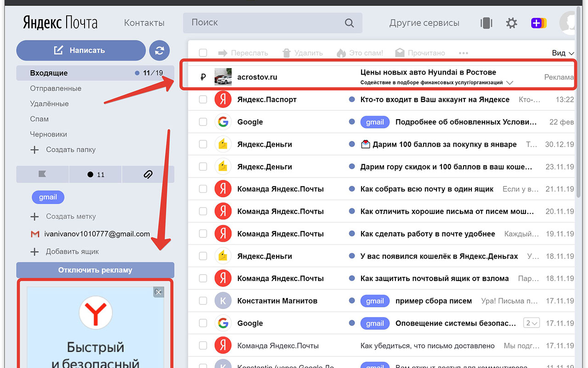Click the plus icon beside Добавить ящик

tap(34, 252)
